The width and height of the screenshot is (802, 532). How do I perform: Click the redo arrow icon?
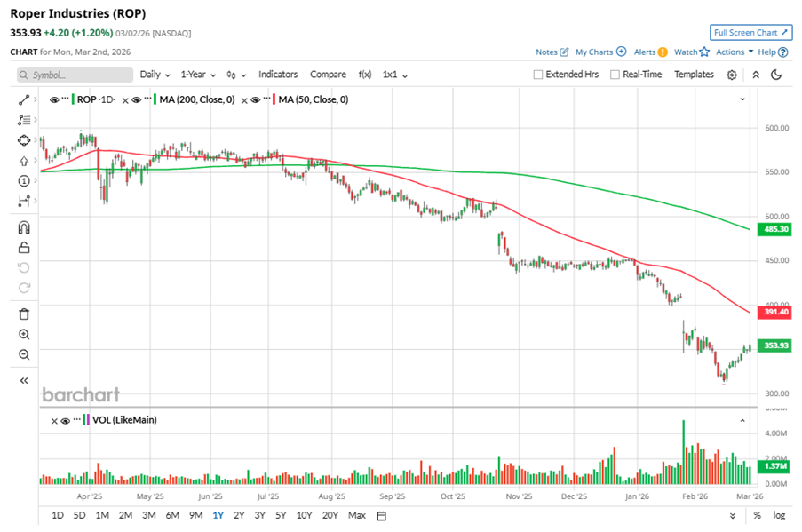[x=23, y=288]
